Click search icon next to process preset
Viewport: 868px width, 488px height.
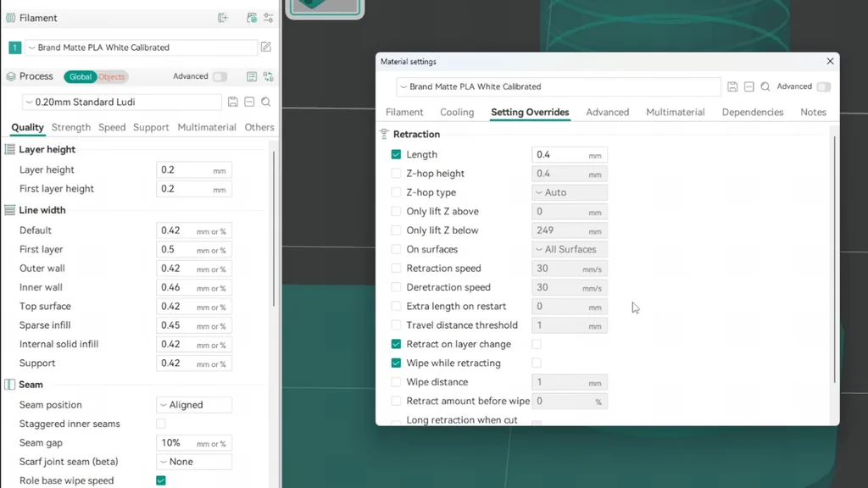(x=266, y=102)
